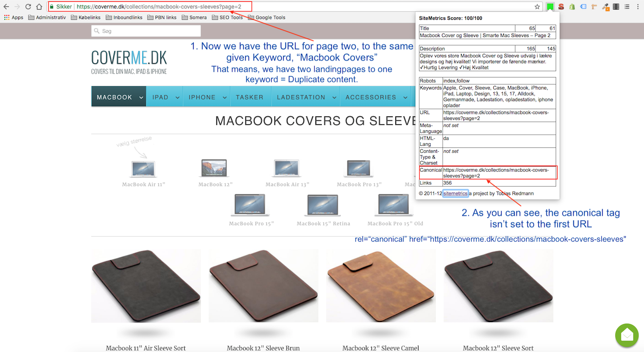
Task: Activate the eyedropper color picker extension
Action: pyautogui.click(x=605, y=7)
